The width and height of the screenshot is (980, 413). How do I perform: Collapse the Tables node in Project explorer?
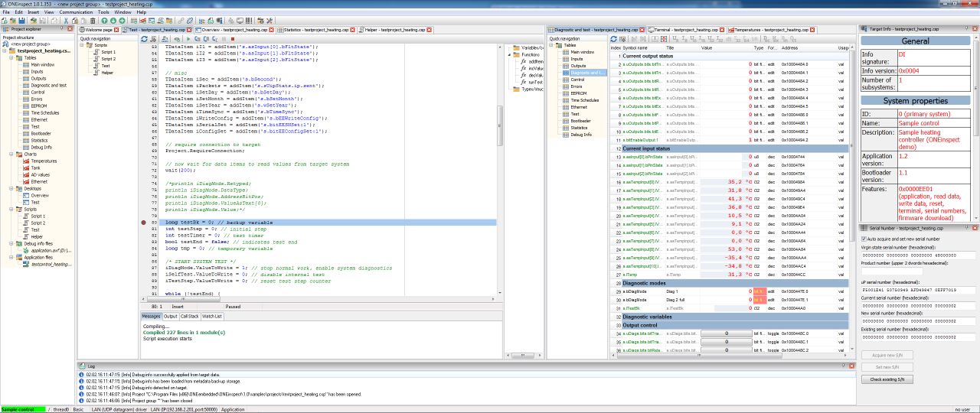pyautogui.click(x=11, y=57)
